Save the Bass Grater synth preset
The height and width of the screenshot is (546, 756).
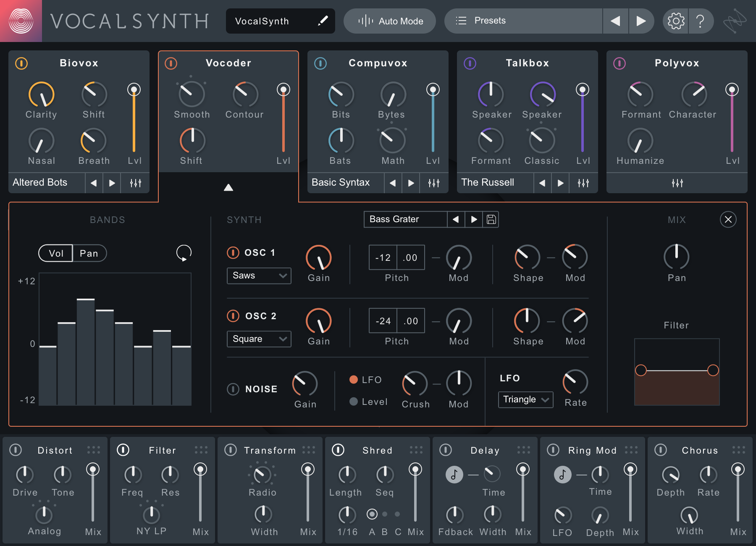click(491, 219)
